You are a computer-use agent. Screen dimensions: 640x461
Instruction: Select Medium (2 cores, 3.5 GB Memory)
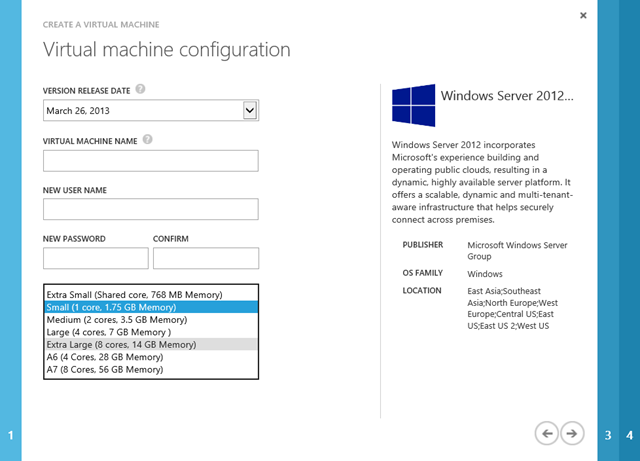[x=151, y=320]
